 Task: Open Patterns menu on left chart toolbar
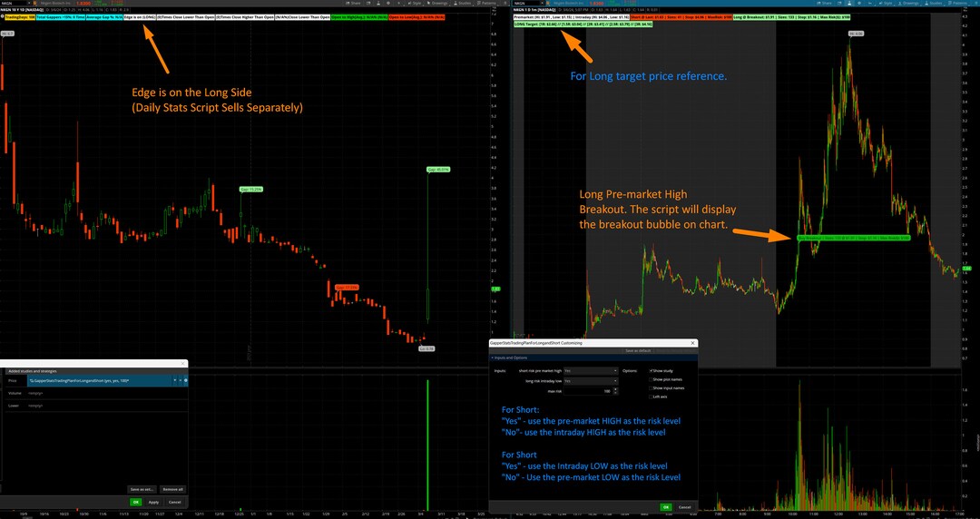tap(486, 3)
